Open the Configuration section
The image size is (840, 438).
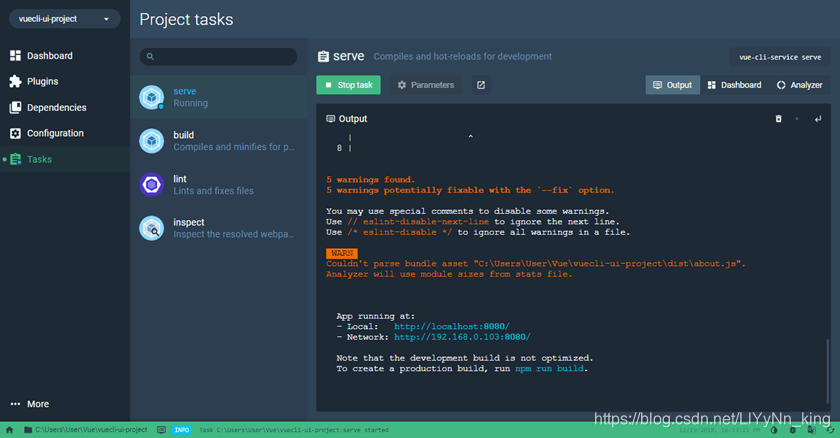click(x=64, y=133)
